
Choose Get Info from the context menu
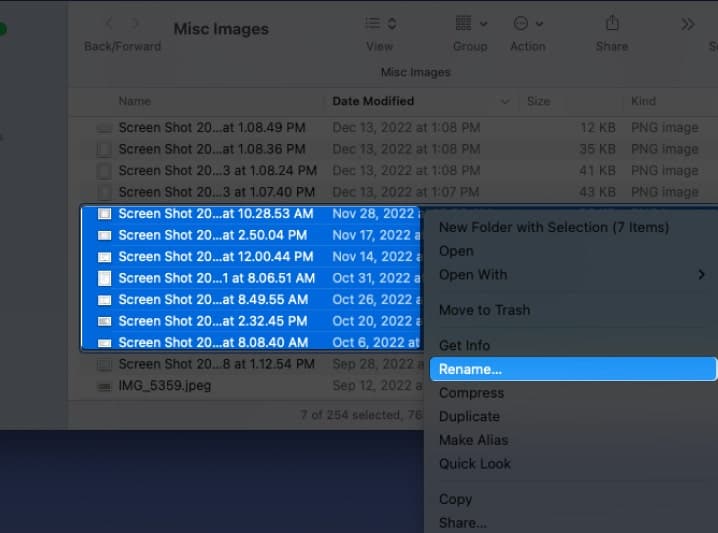[464, 345]
